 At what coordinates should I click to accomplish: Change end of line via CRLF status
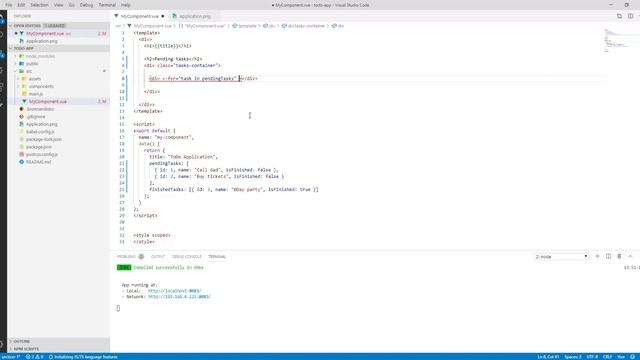click(x=607, y=357)
